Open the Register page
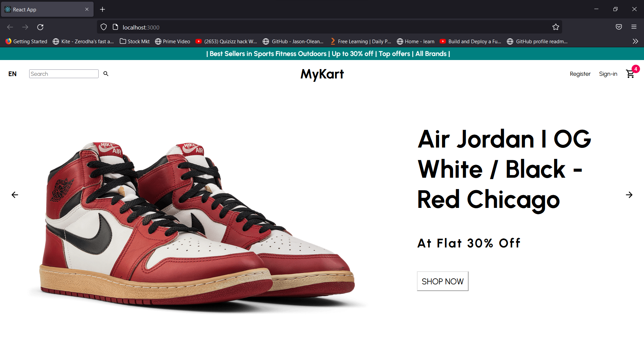Viewport: 644px width, 340px height. (x=580, y=74)
